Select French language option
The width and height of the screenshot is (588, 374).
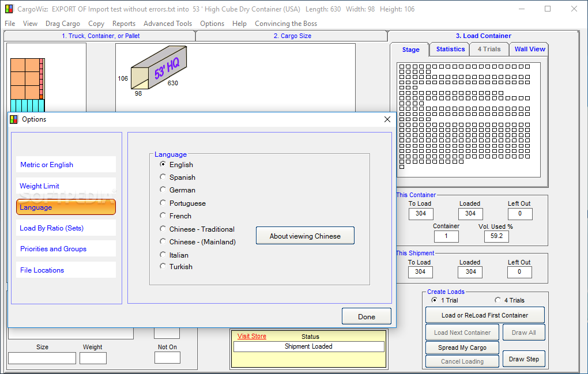click(175, 216)
